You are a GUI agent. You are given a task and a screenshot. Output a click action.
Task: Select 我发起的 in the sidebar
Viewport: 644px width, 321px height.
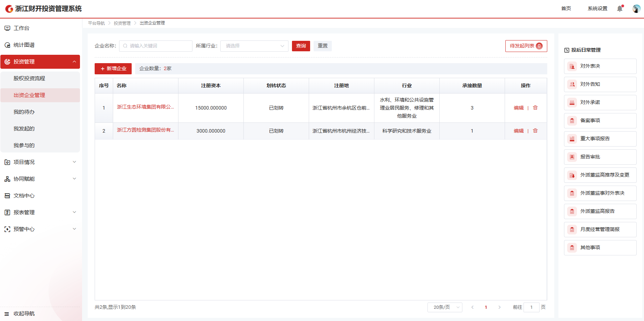pyautogui.click(x=40, y=129)
